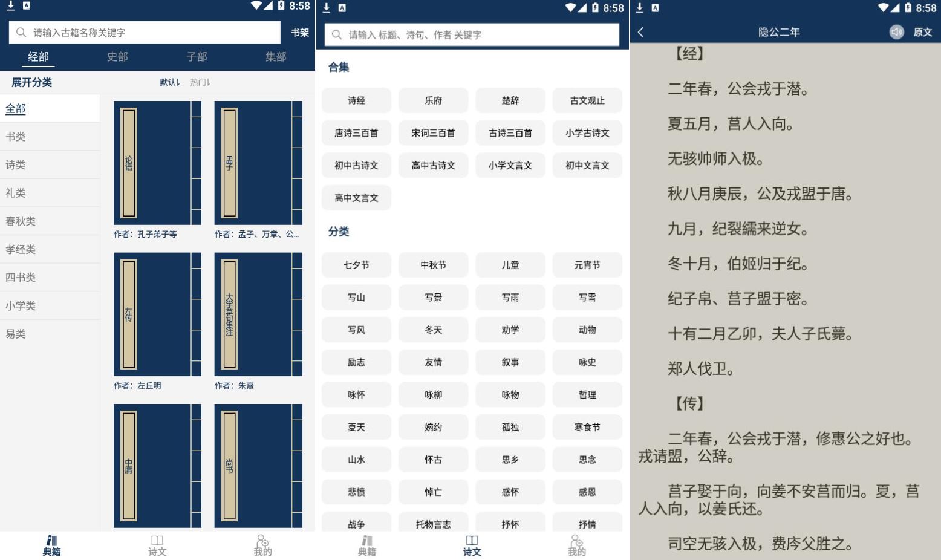This screenshot has width=941, height=560.
Task: Select 书类 in category sidebar
Action: (x=50, y=137)
